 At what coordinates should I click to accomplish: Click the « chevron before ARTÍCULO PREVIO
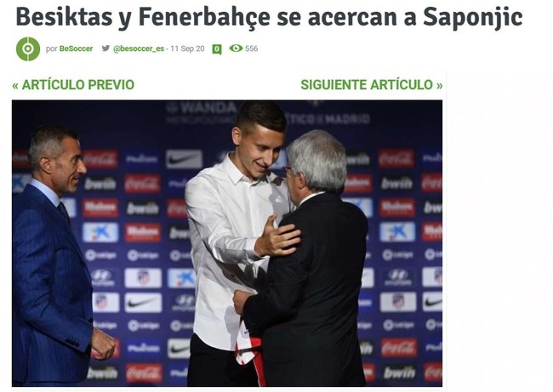(15, 85)
